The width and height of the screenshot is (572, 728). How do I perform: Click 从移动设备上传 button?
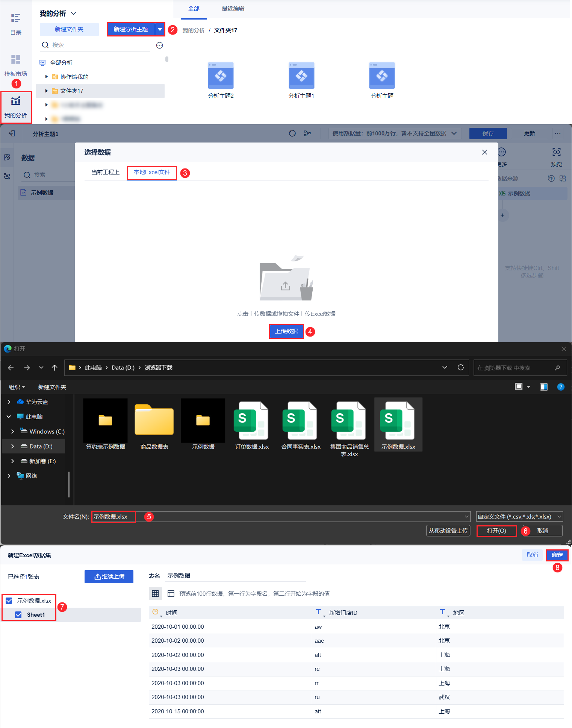click(x=448, y=531)
